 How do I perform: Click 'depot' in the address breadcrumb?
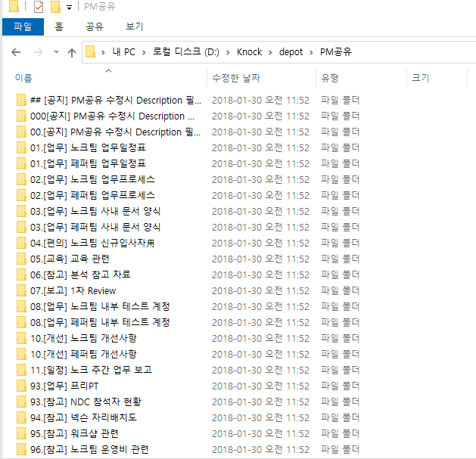coord(288,52)
